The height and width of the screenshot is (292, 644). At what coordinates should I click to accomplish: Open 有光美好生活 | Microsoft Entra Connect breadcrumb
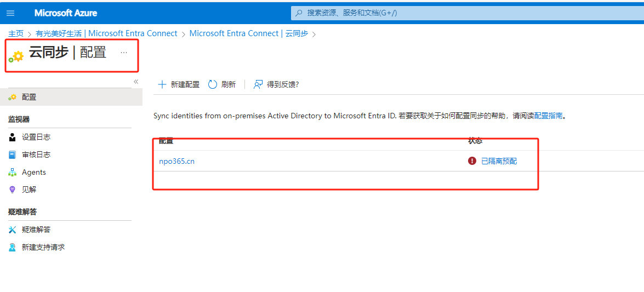[106, 33]
